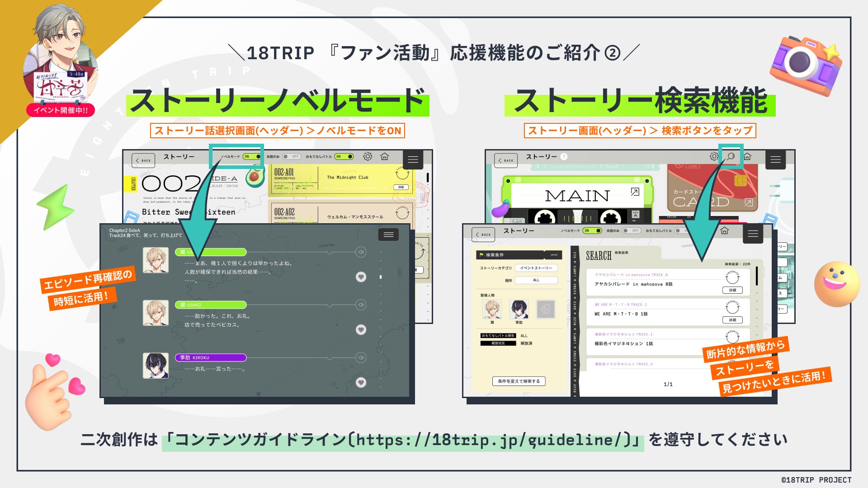Click BACK on search results screen
Viewport: 868px width, 488px height.
pyautogui.click(x=483, y=235)
